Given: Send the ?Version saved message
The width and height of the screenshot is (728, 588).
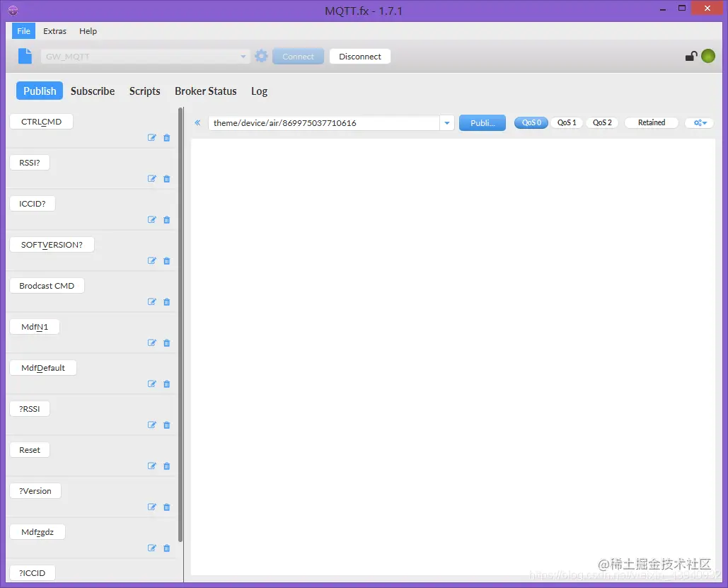Looking at the screenshot, I should (35, 491).
